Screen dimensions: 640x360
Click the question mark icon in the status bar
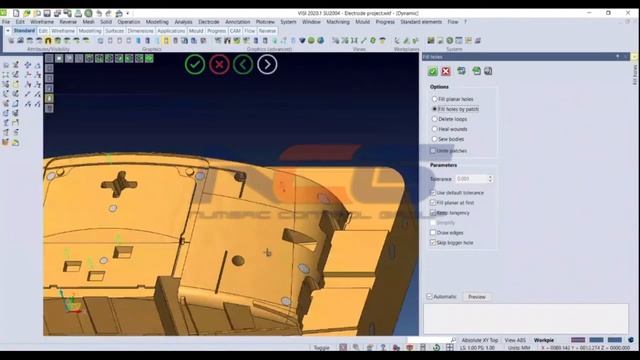(383, 347)
